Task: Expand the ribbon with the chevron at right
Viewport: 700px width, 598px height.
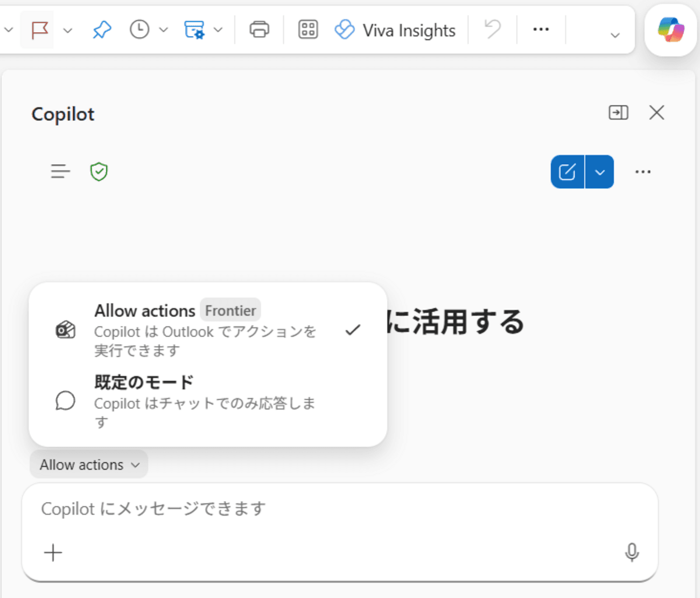Action: click(614, 36)
